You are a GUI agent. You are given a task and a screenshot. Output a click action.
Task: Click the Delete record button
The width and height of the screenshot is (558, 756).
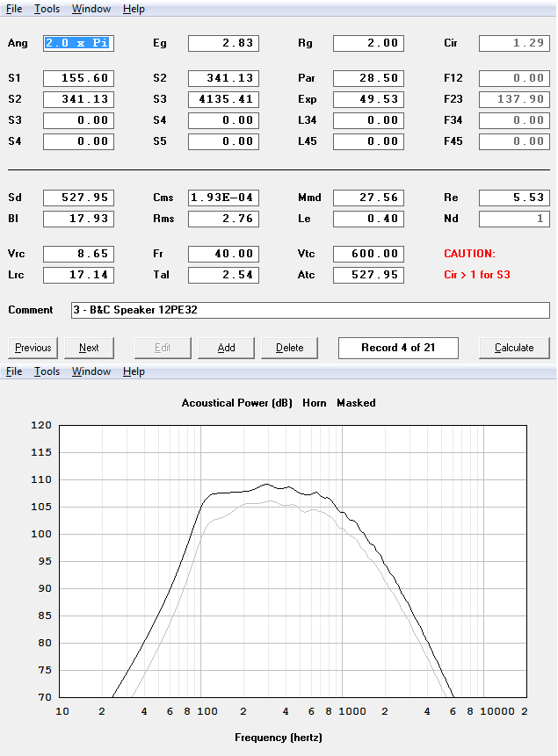tap(290, 348)
